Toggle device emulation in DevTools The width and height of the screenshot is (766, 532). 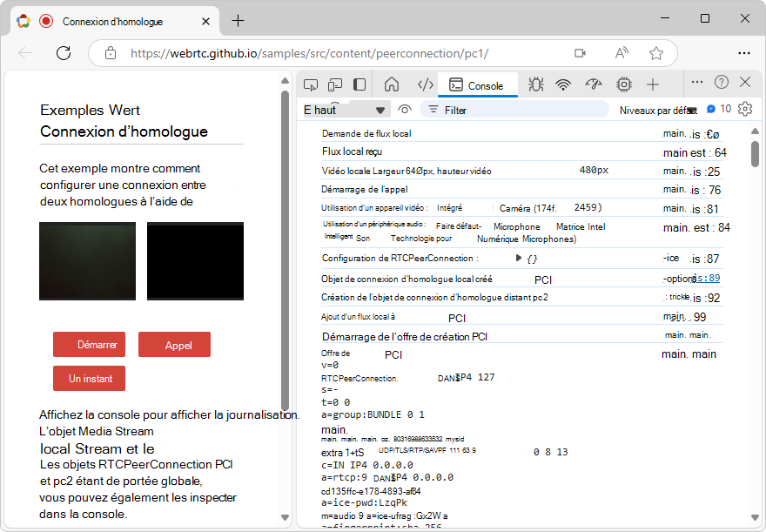tap(335, 85)
